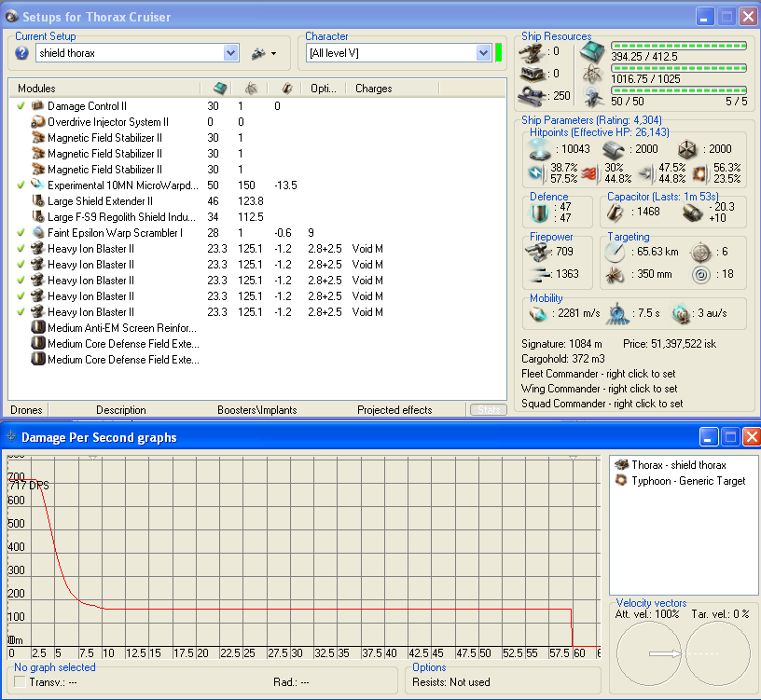The width and height of the screenshot is (761, 700).
Task: Select the Medium Anti-EM Screen Reinforcer icon
Action: (38, 327)
